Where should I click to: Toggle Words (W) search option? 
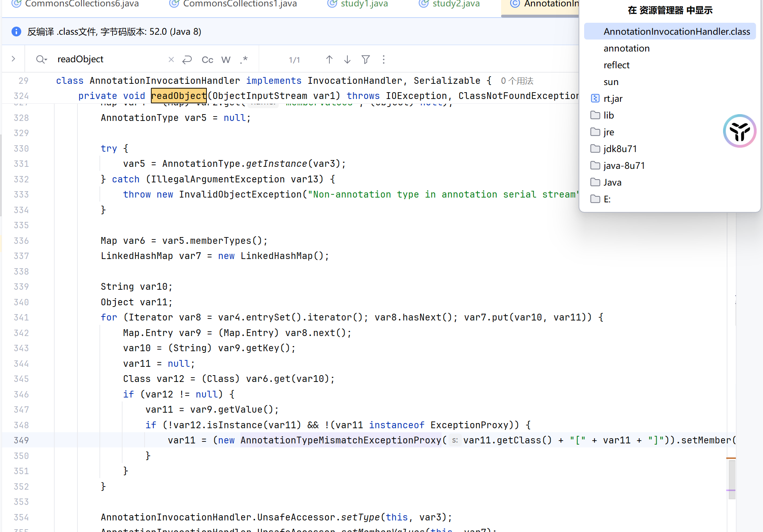click(x=226, y=60)
